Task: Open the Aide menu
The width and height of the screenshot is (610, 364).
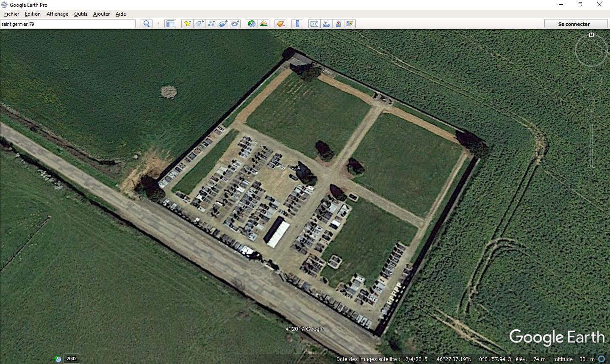Action: (121, 14)
